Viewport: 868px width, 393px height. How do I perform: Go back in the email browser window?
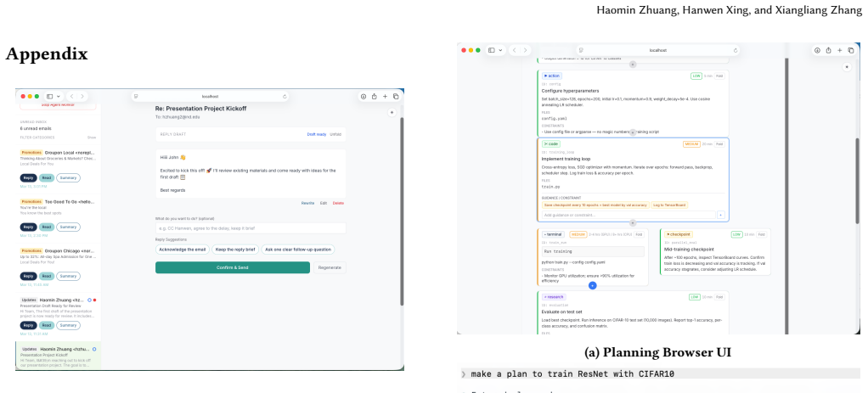tap(70, 96)
